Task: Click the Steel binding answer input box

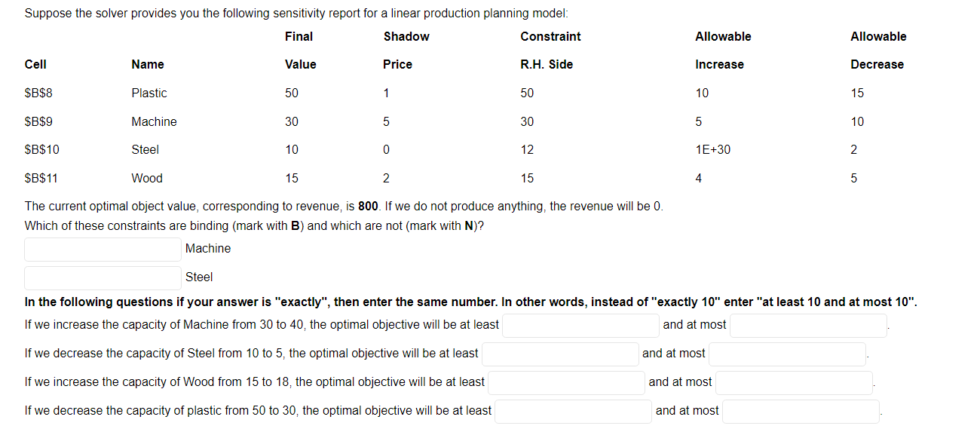Action: click(102, 277)
